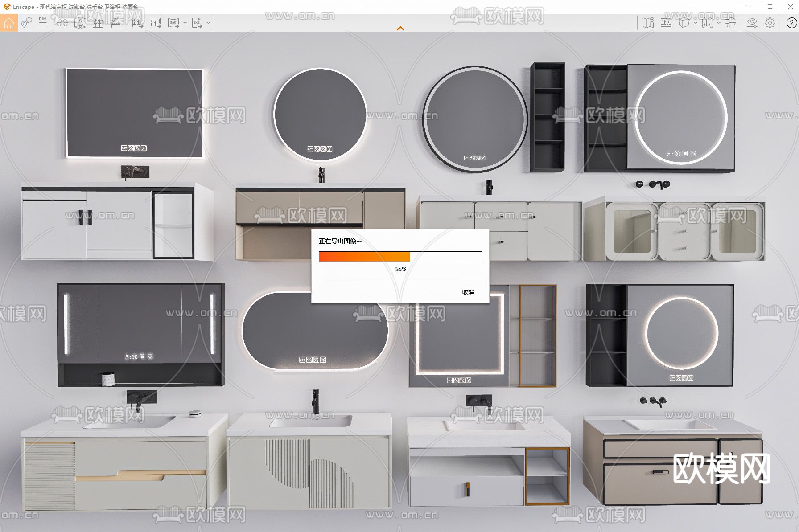The height and width of the screenshot is (532, 799).
Task: Click the 360° panorama export icon
Action: point(173,23)
